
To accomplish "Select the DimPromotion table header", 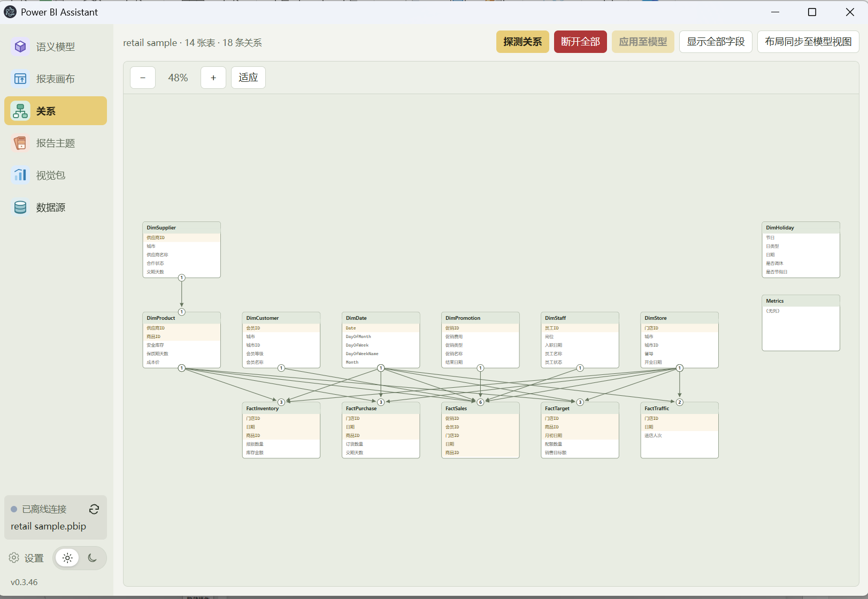I will tap(480, 318).
